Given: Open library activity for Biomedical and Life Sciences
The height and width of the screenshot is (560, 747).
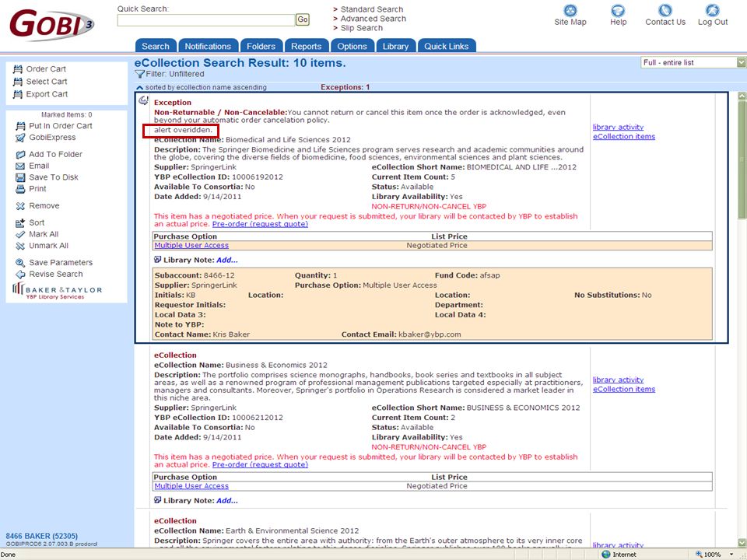Looking at the screenshot, I should [x=618, y=127].
